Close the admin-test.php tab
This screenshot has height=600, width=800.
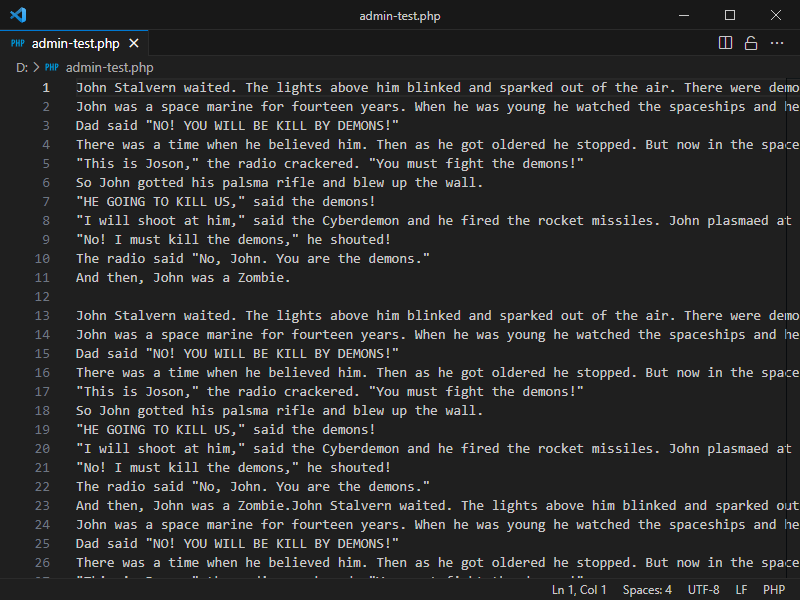[134, 44]
